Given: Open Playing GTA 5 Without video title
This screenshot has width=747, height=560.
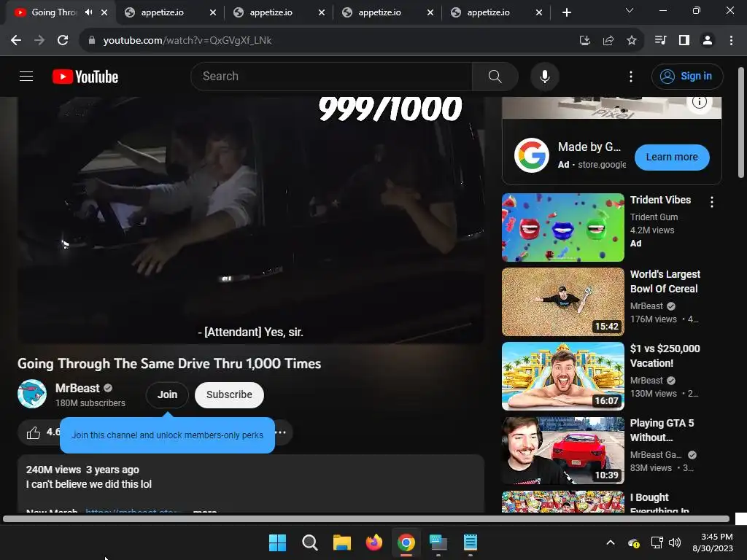Looking at the screenshot, I should 662,430.
